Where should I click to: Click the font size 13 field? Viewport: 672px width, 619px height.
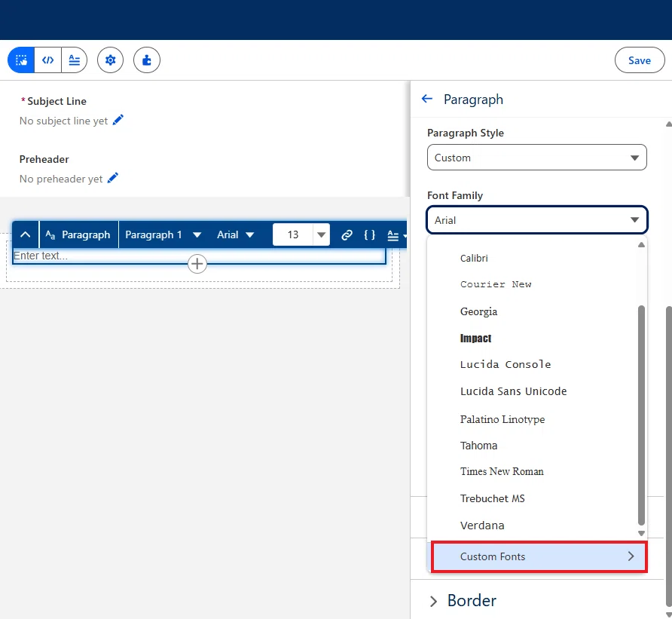[x=293, y=234]
